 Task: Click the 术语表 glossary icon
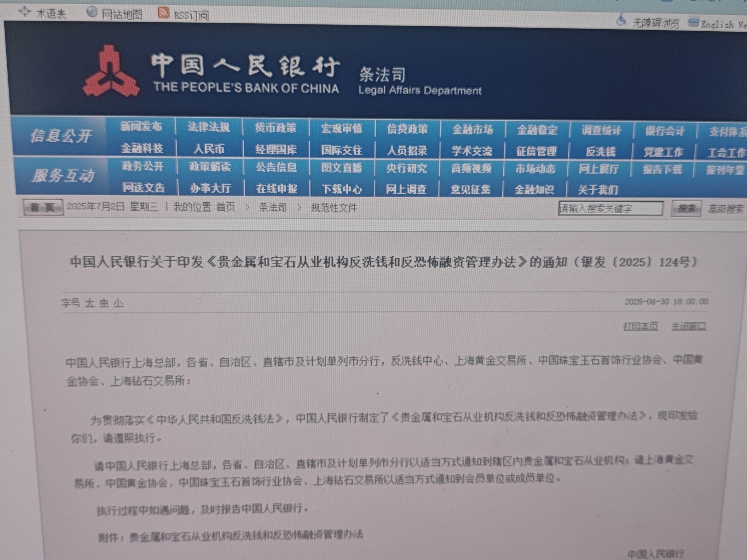(24, 12)
